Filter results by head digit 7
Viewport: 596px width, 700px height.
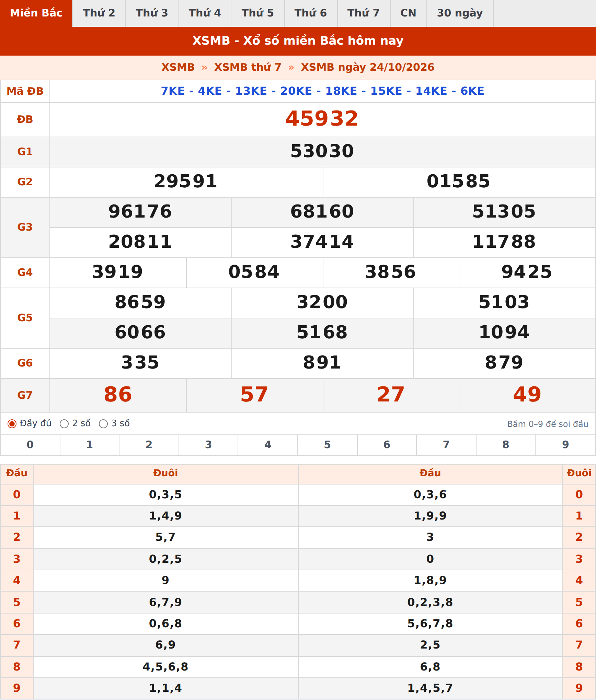[446, 445]
